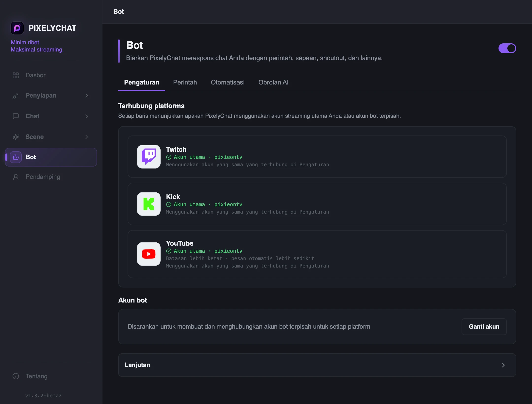Screen dimensions: 532x404
Task: Click Twitch 'Akun utama · pixieontv' status text
Action: pyautogui.click(x=208, y=157)
